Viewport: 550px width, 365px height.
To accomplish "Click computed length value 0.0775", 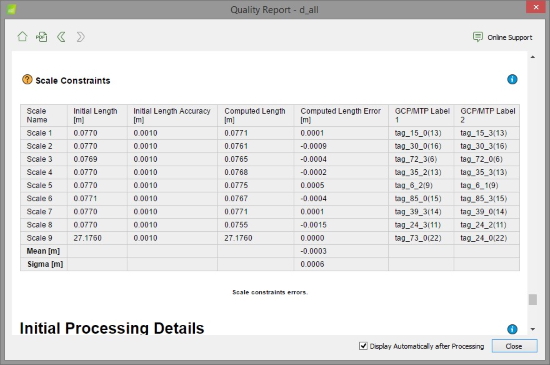I will [236, 185].
